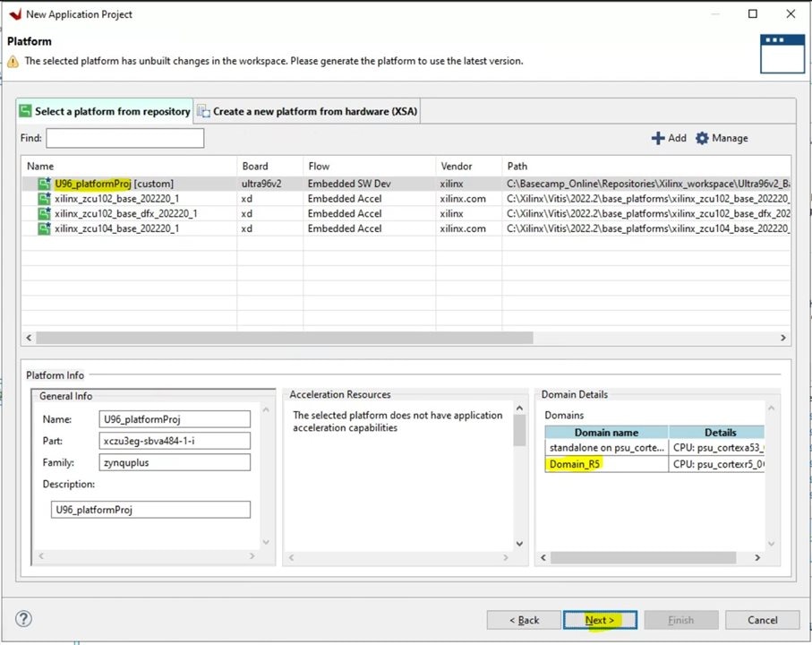Image resolution: width=812 pixels, height=645 pixels.
Task: Click the Add platform plus icon
Action: [658, 138]
